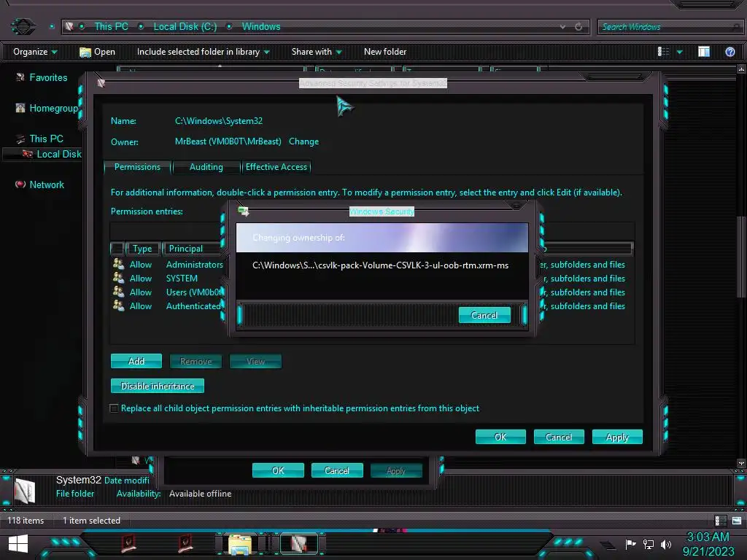Click the taskbar volume speaker icon
Image resolution: width=747 pixels, height=560 pixels.
[x=666, y=544]
